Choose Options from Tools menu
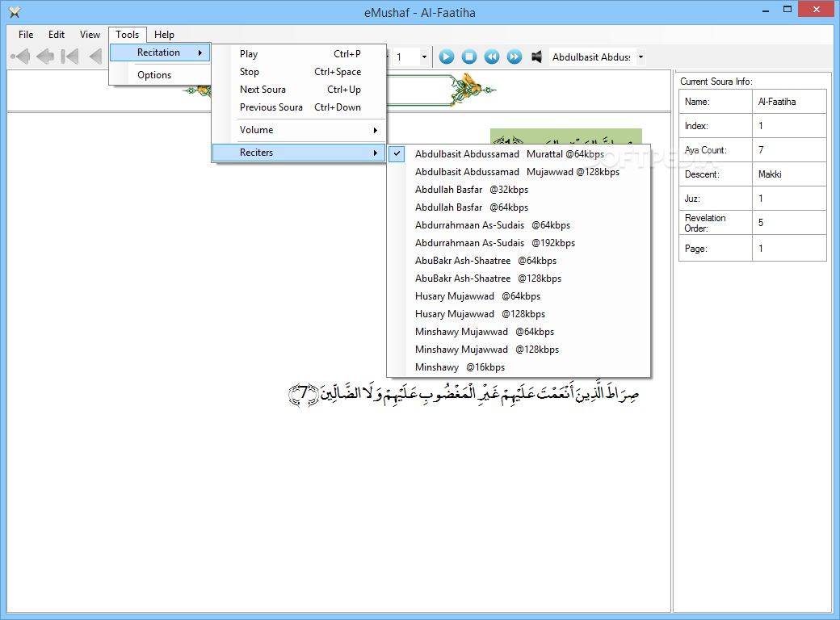 pos(160,75)
